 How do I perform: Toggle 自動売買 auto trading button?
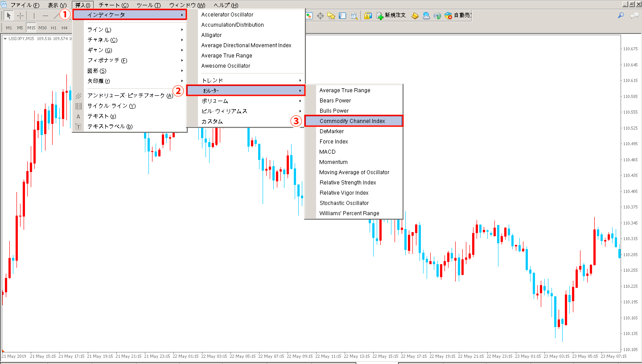pyautogui.click(x=458, y=16)
